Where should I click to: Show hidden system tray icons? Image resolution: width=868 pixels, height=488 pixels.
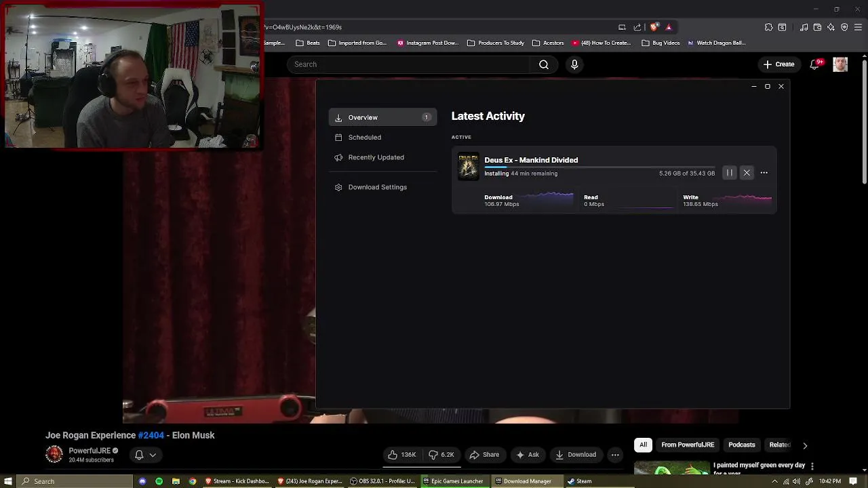[x=775, y=481]
